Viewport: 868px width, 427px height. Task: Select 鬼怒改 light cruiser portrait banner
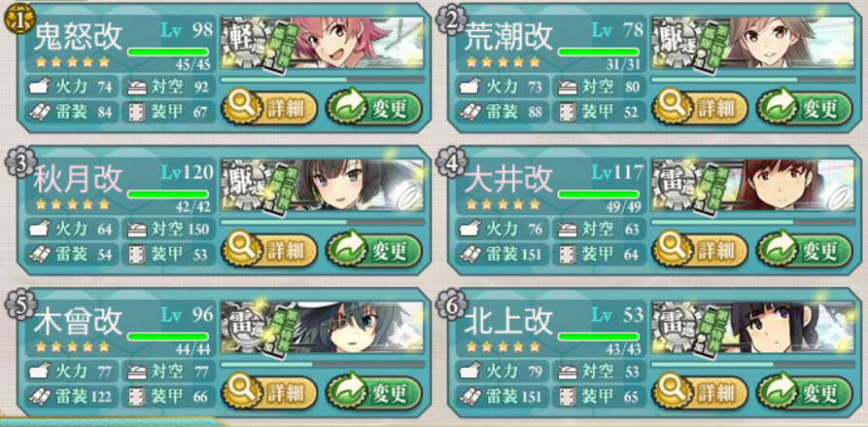pyautogui.click(x=322, y=43)
